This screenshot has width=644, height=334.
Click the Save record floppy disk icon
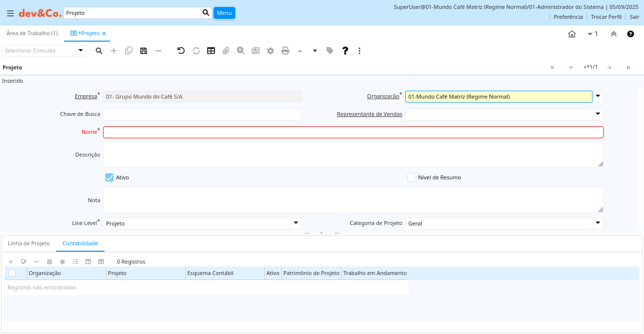pos(144,51)
